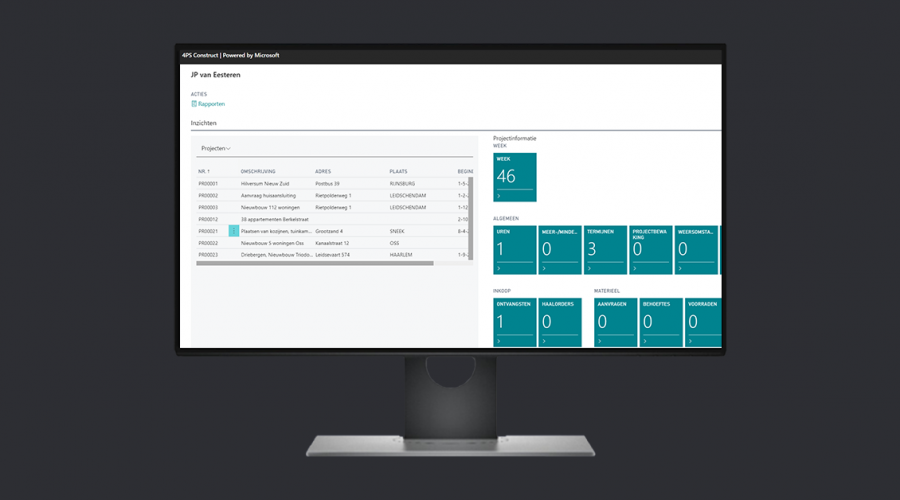Click the chevron on the TERMIJNEN tile
The height and width of the screenshot is (500, 900).
point(589,268)
